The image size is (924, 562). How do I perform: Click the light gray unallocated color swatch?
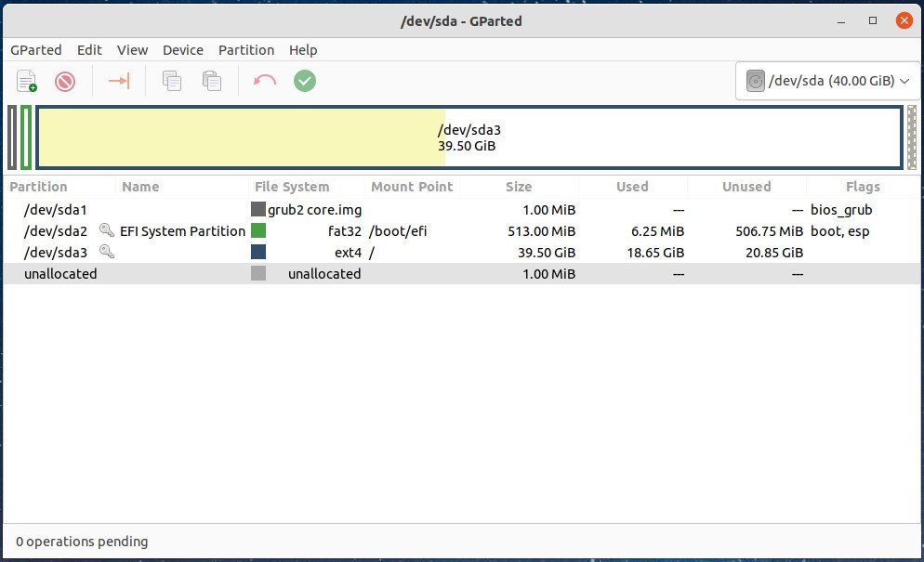[258, 273]
